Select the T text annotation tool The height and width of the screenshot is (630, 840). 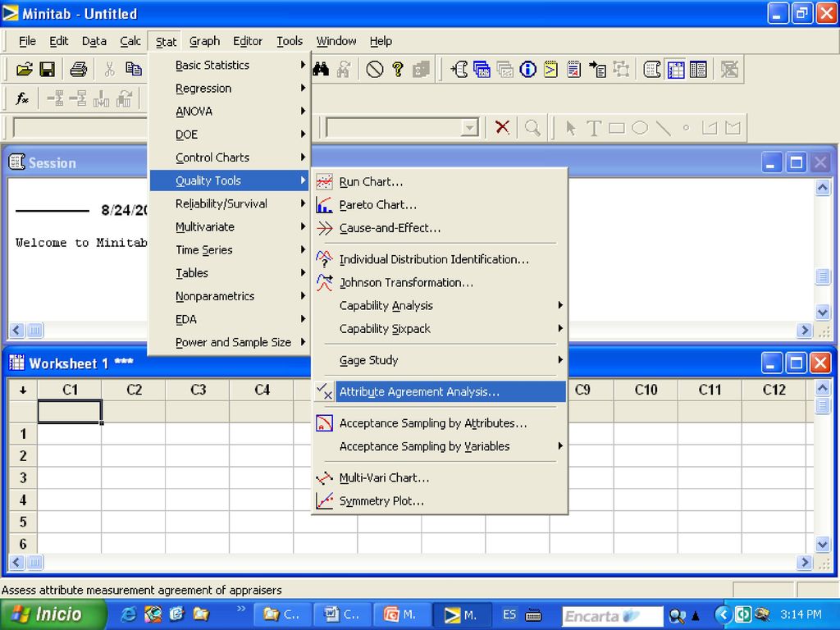pyautogui.click(x=594, y=127)
